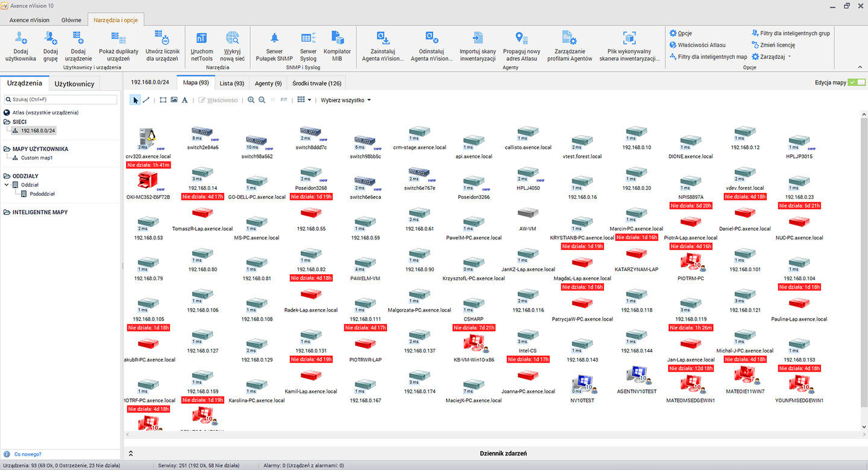Select the pointer tool in map toolbar
The height and width of the screenshot is (470, 868).
coord(136,100)
